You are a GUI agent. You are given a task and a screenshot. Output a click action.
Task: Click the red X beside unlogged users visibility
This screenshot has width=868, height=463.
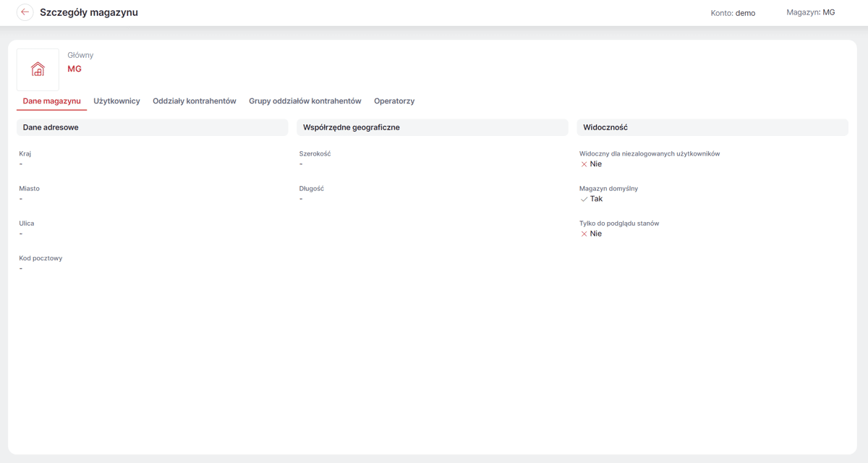pyautogui.click(x=584, y=164)
